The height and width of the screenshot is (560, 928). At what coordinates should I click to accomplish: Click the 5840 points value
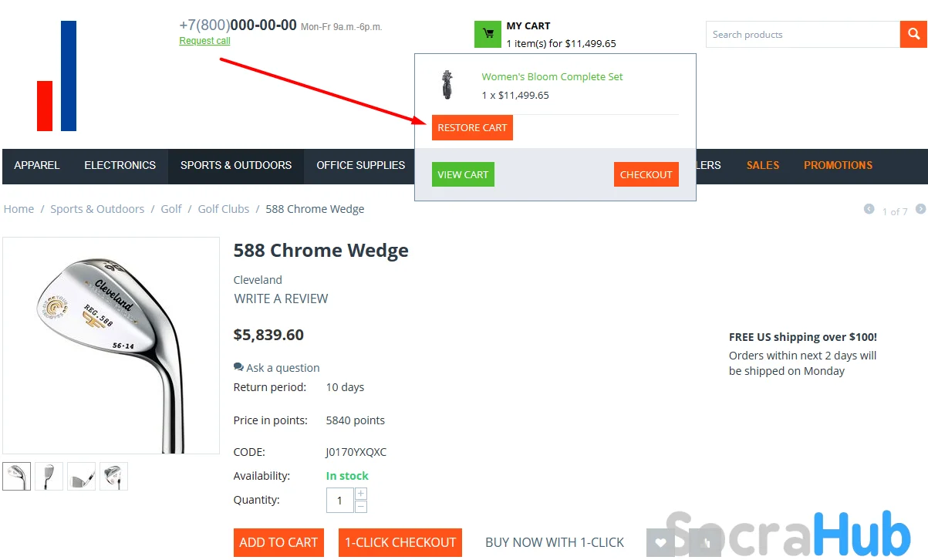356,420
